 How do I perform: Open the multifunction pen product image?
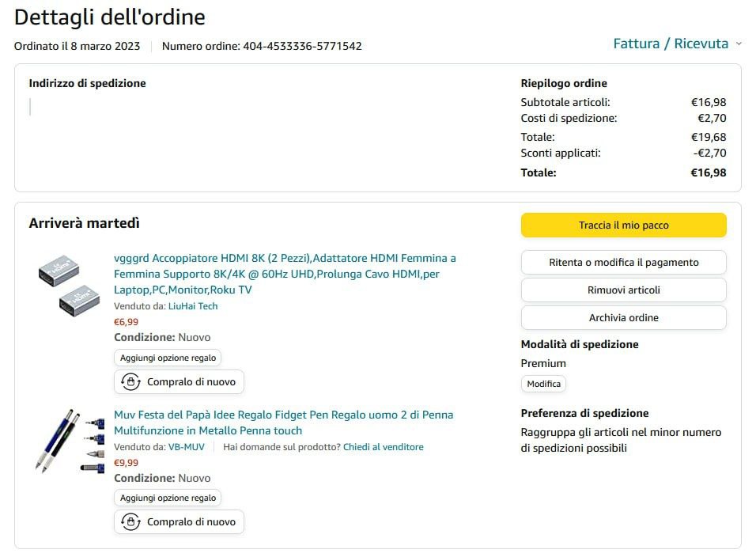[69, 441]
